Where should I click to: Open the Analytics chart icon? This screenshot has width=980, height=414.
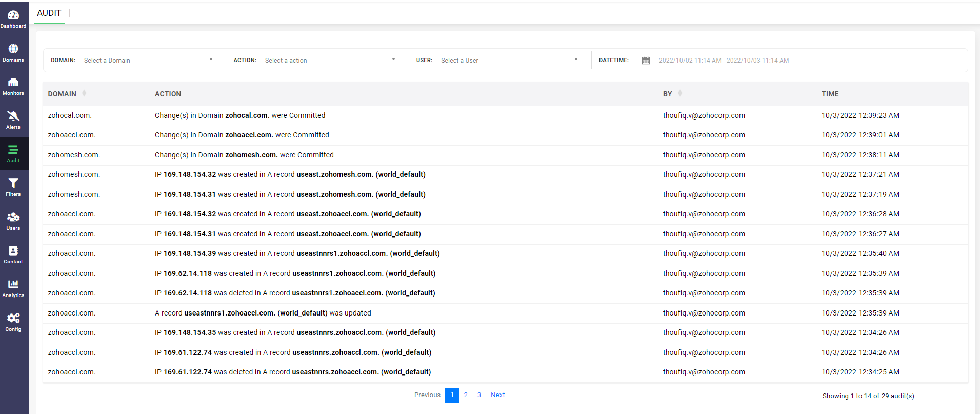pyautogui.click(x=13, y=284)
